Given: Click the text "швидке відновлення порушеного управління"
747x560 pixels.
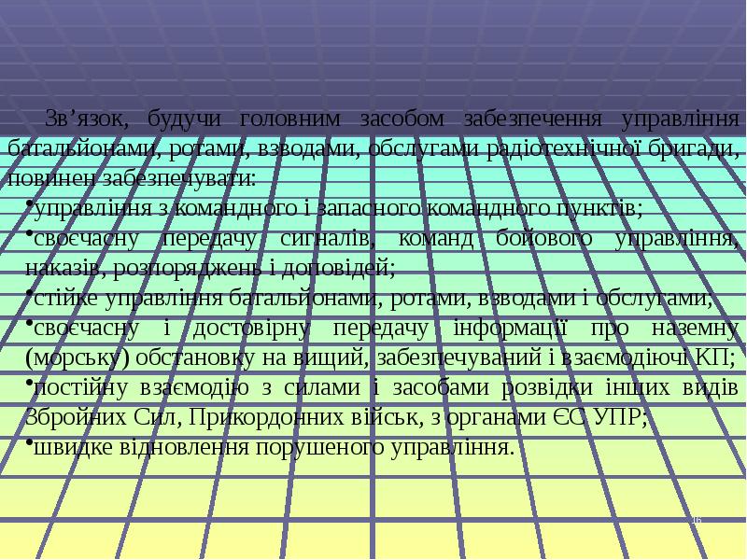Looking at the screenshot, I should [273, 447].
